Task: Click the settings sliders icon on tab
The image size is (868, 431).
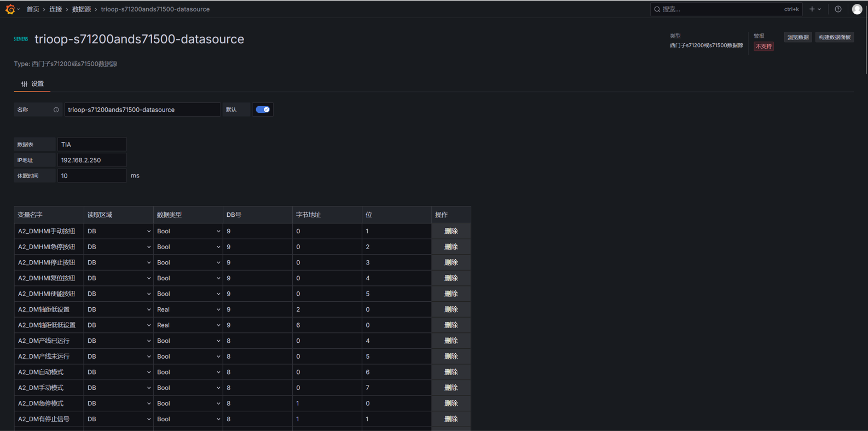Action: click(x=24, y=84)
